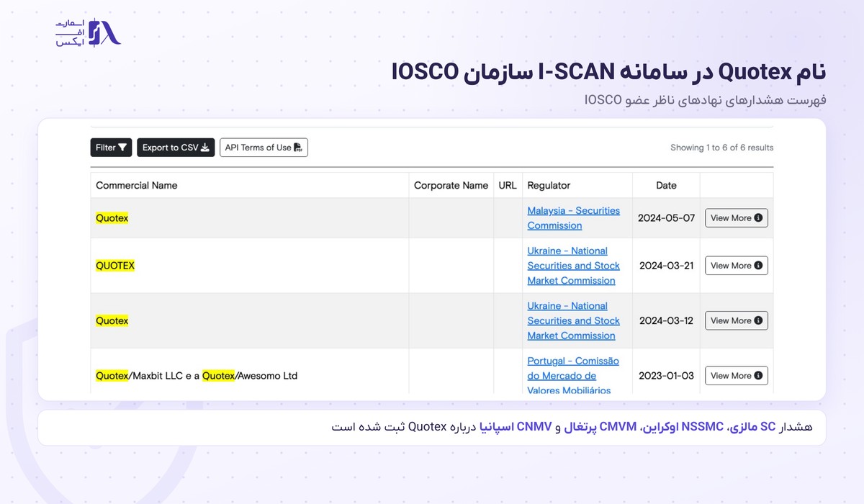Click the Corporate Name column header
Image resolution: width=864 pixels, height=504 pixels.
(x=451, y=185)
